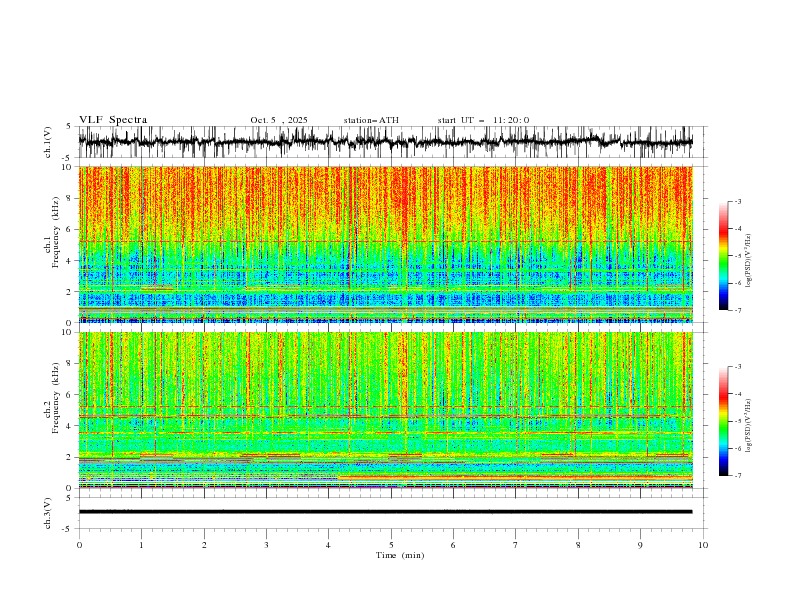Click the ch.3 flat voltage trace
This screenshot has width=792, height=612.
coord(385,512)
